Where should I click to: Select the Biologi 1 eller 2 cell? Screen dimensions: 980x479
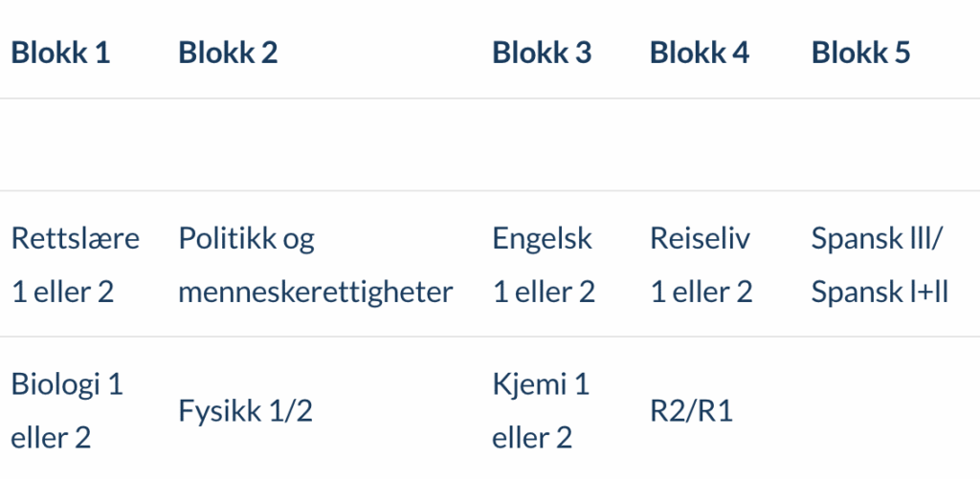[x=67, y=410]
